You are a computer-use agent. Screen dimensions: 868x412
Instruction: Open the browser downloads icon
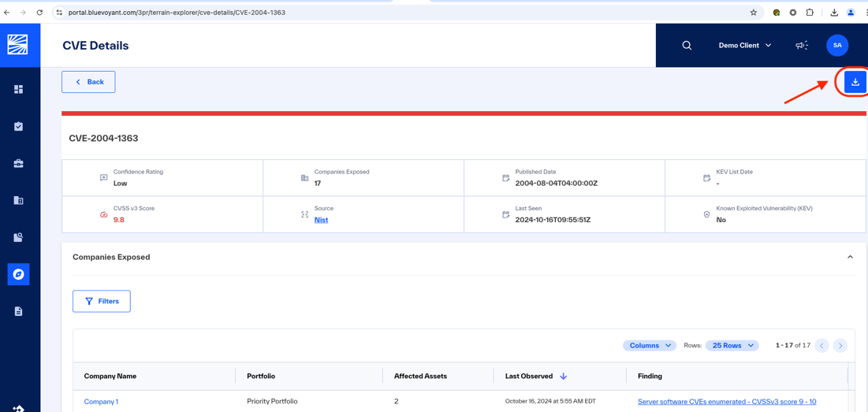click(834, 12)
